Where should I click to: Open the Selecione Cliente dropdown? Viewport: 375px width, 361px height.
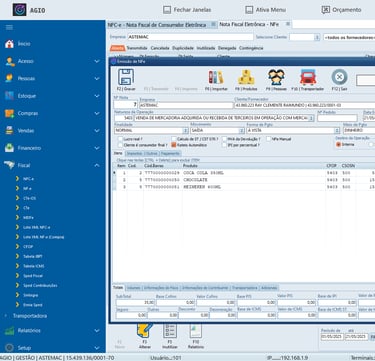click(x=317, y=37)
